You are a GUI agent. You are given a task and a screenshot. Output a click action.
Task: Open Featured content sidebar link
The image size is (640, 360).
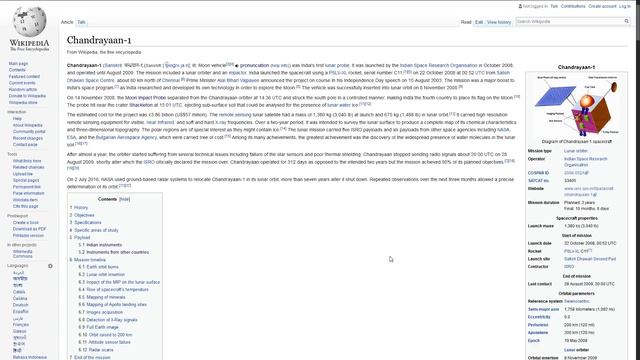tap(24, 76)
